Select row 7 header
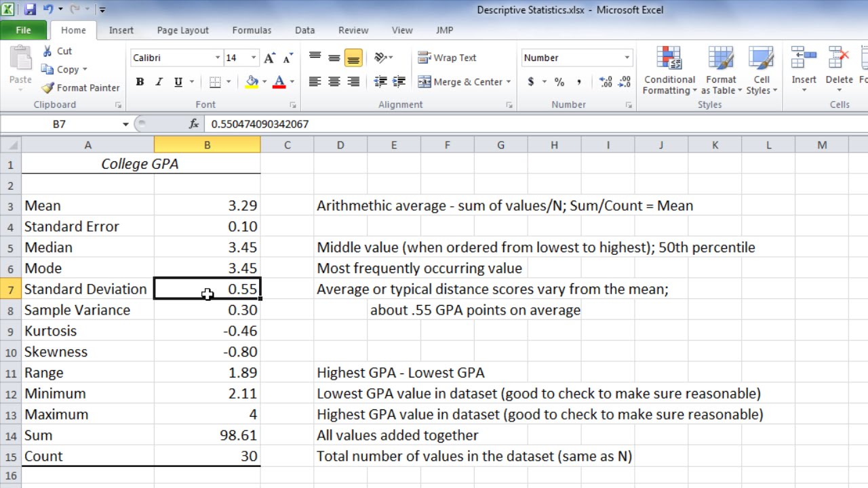 tap(10, 289)
